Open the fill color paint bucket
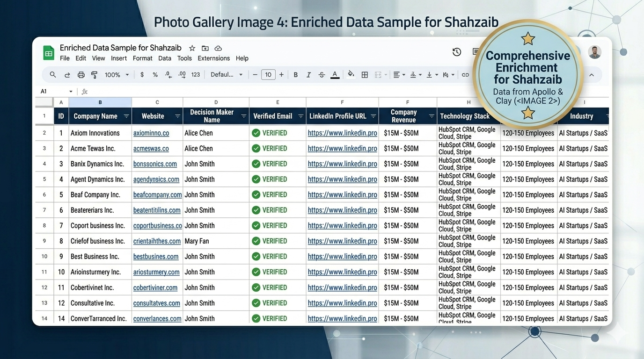The image size is (644, 359). pos(351,75)
